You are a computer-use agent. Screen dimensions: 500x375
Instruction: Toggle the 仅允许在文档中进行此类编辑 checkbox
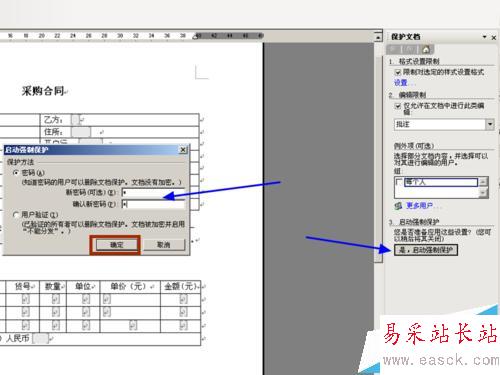coord(397,106)
